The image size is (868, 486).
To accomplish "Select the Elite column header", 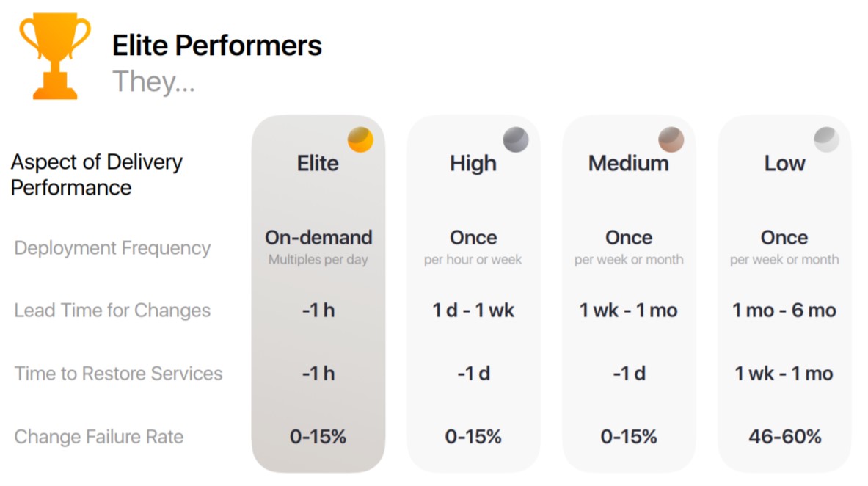I will click(x=318, y=164).
